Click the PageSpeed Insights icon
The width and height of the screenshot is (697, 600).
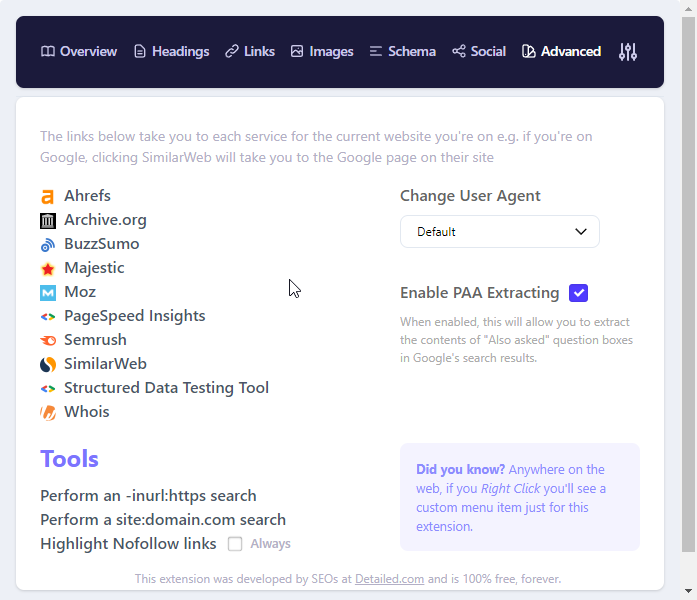[48, 316]
